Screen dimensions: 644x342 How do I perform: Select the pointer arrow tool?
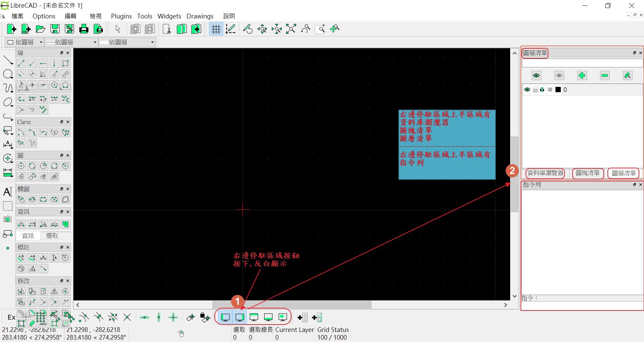coord(118,29)
